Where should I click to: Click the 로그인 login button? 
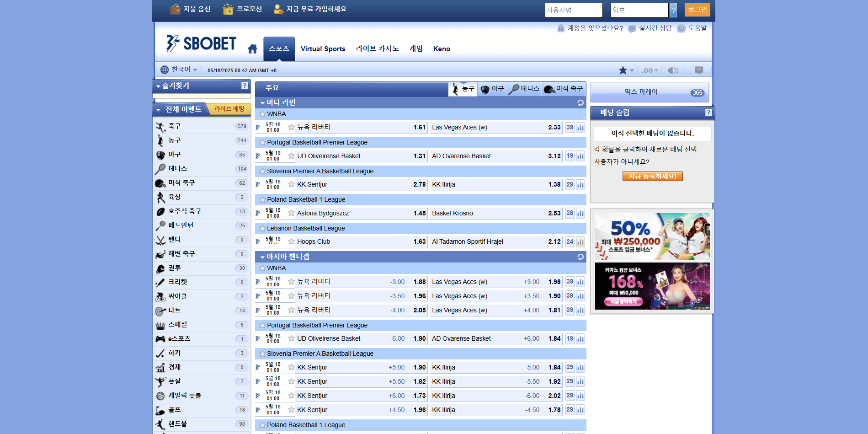[x=697, y=10]
